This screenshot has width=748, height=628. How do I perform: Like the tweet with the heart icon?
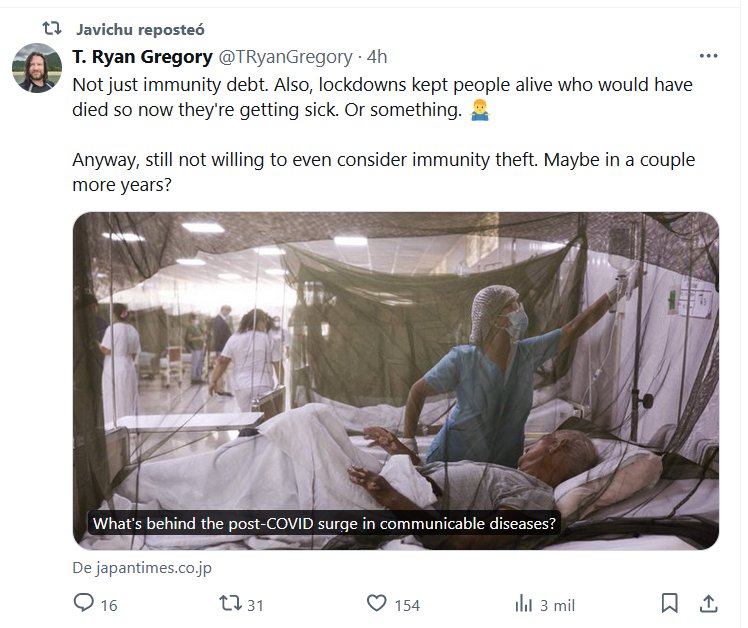pyautogui.click(x=376, y=603)
